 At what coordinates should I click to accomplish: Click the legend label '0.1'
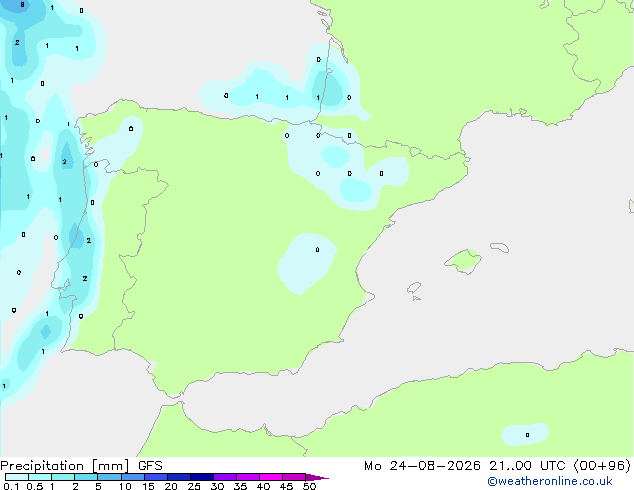tap(11, 486)
